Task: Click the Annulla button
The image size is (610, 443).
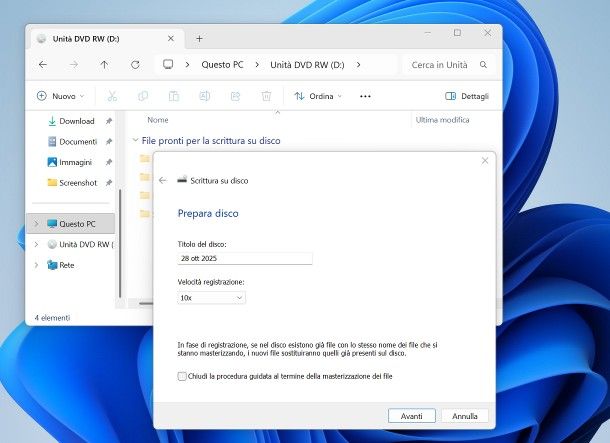Action: (465, 416)
